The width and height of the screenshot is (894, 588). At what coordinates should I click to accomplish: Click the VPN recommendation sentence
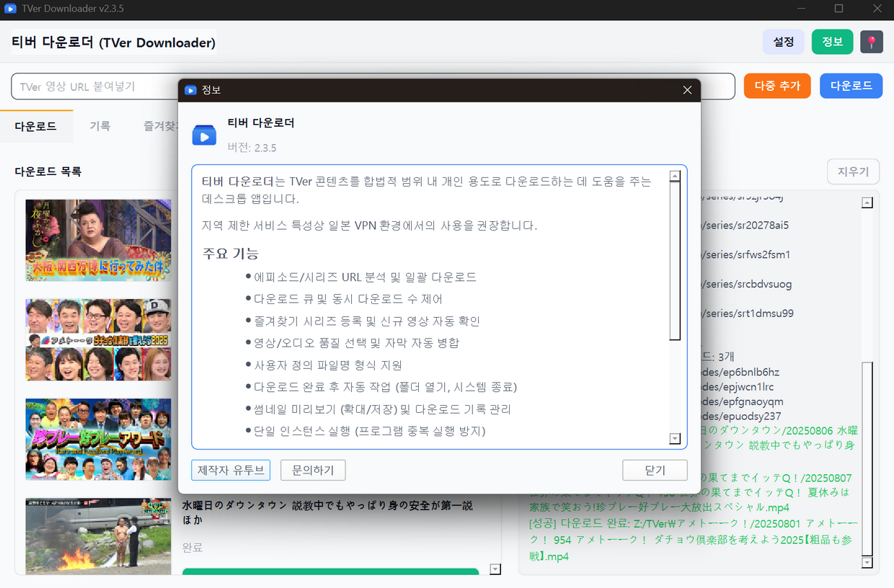[x=369, y=226]
